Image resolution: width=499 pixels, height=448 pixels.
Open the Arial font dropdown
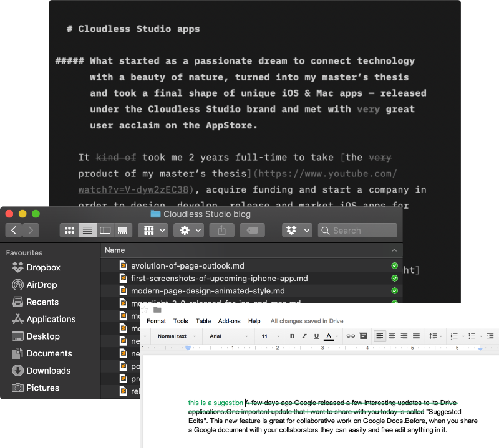[228, 336]
